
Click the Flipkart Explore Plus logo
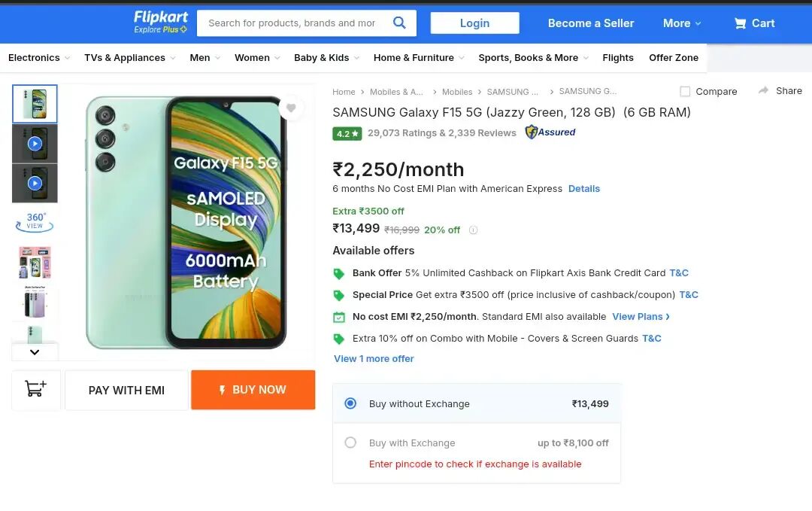pos(161,22)
